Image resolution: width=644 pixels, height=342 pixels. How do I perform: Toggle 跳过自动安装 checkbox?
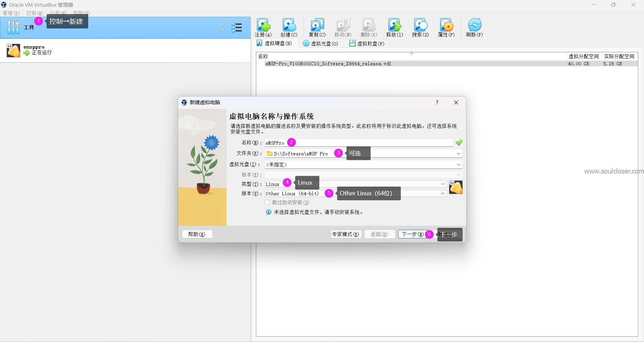click(x=267, y=202)
